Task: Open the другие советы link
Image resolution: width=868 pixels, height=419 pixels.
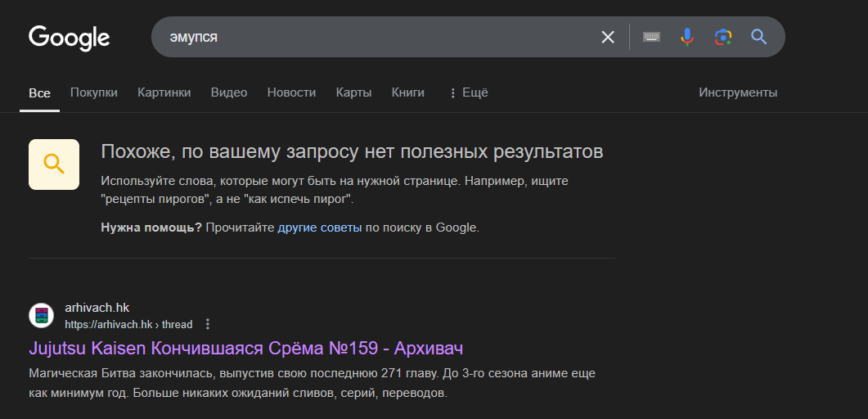Action: [319, 228]
